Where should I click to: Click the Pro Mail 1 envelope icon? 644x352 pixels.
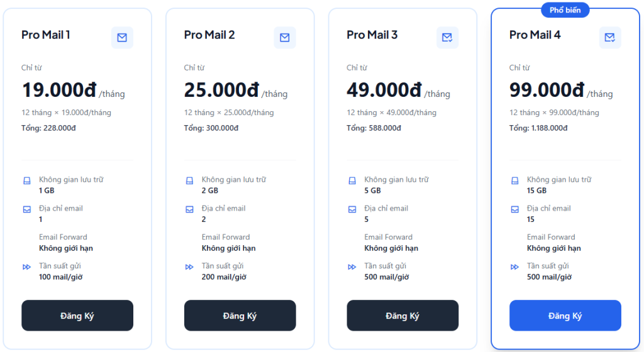(122, 38)
